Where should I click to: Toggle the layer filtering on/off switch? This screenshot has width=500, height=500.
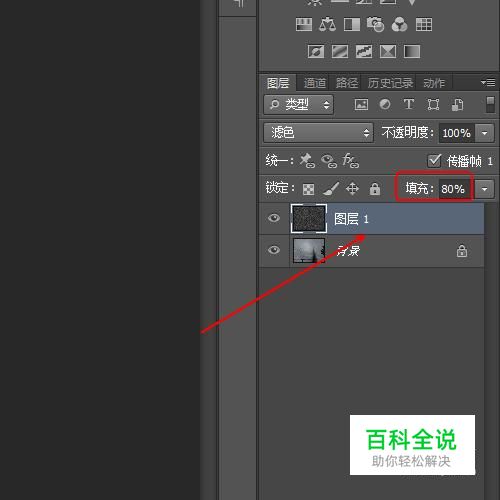coord(490,105)
